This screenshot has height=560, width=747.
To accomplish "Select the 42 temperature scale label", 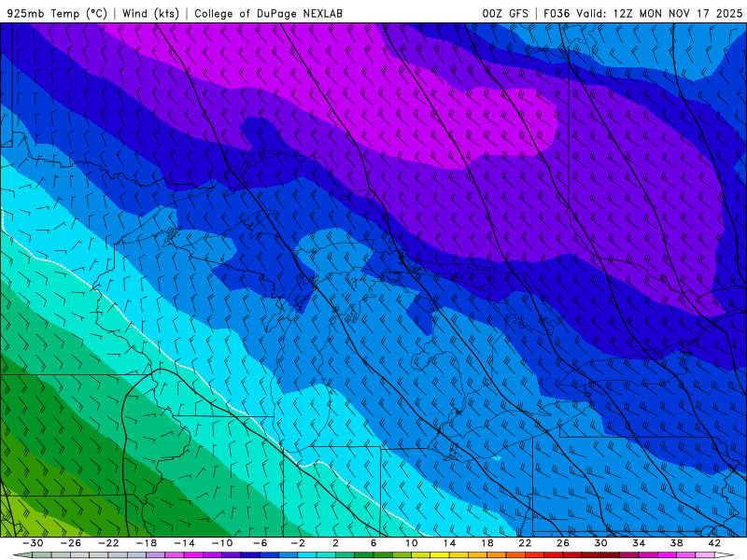I will coord(714,543).
